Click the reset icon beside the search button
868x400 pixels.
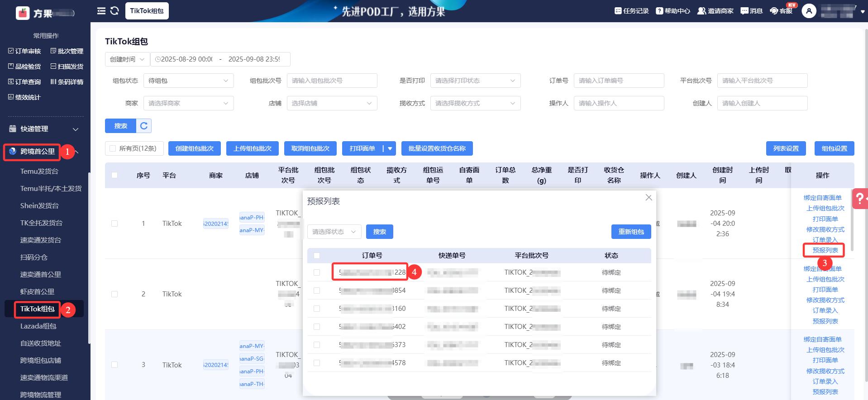coord(144,126)
